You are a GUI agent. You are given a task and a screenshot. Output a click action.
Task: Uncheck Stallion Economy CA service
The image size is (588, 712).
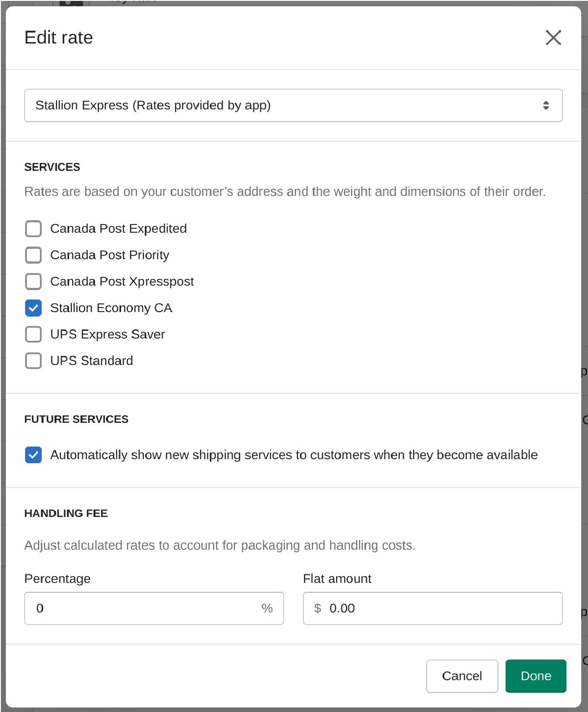point(34,308)
